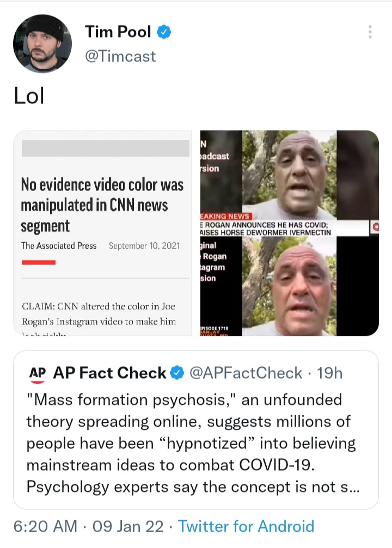Tap Tim Pool's profile avatar
Viewport: 392px width, 548px height.
point(42,44)
